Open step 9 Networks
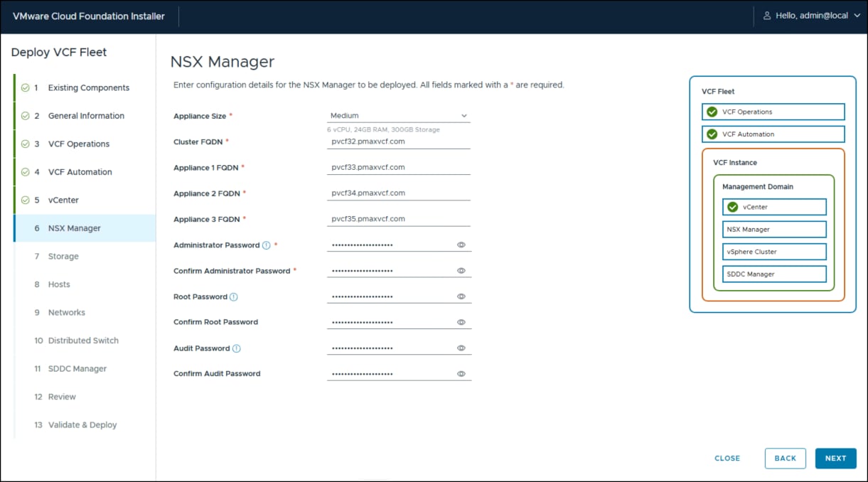The width and height of the screenshot is (868, 482). coord(85,313)
